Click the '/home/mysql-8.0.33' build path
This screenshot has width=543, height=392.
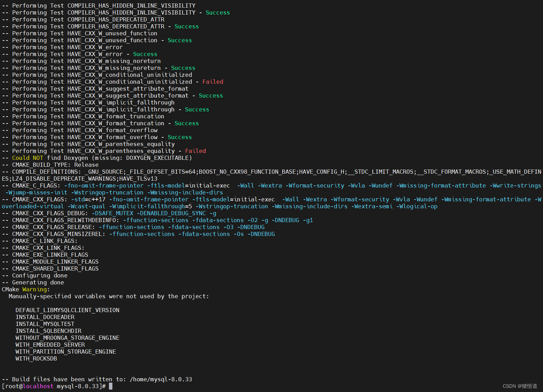(161, 379)
